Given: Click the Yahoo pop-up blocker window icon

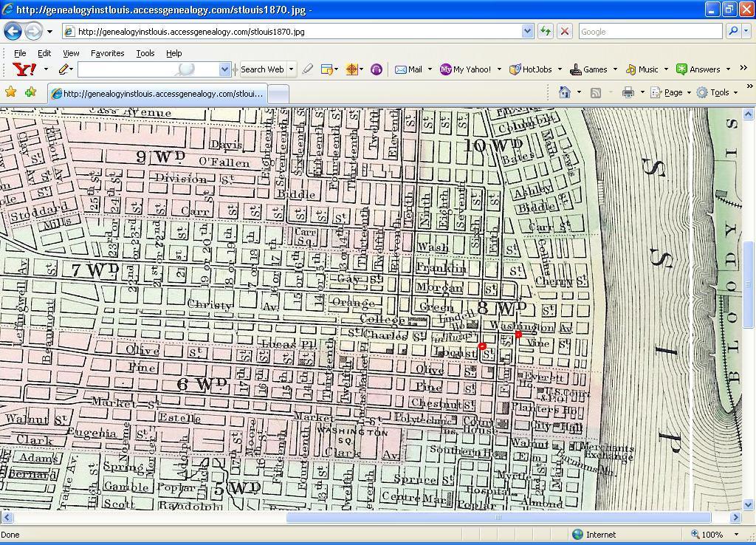Looking at the screenshot, I should click(327, 69).
